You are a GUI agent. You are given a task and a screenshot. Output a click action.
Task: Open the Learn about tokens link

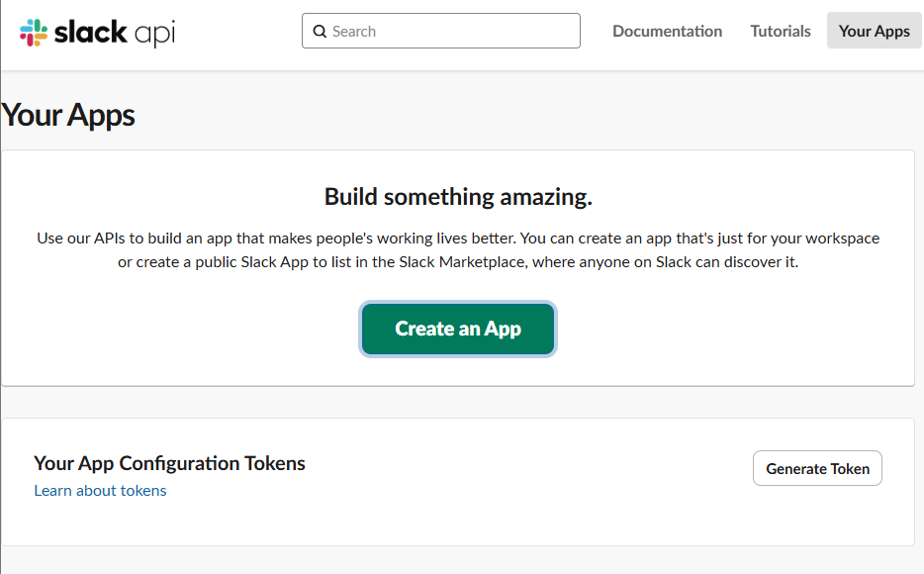click(100, 490)
